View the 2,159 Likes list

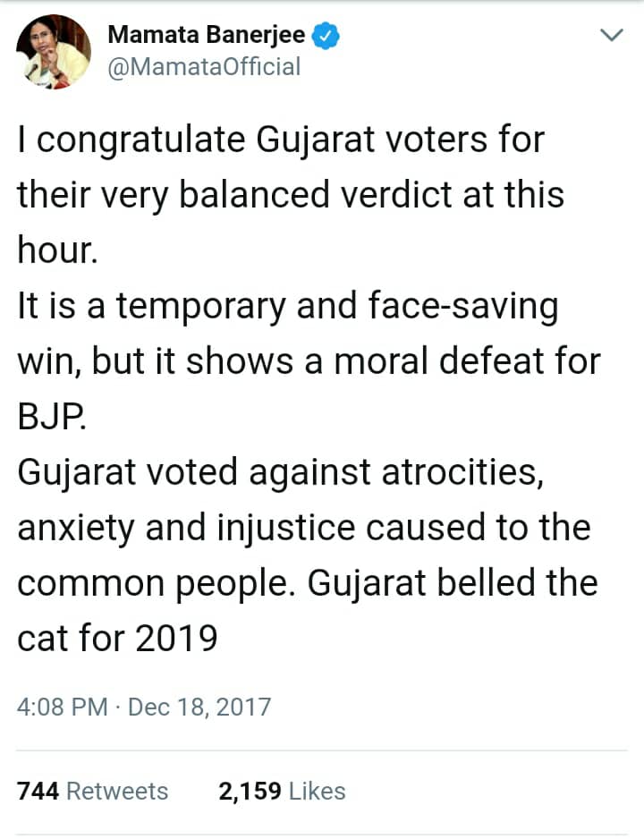pyautogui.click(x=282, y=791)
